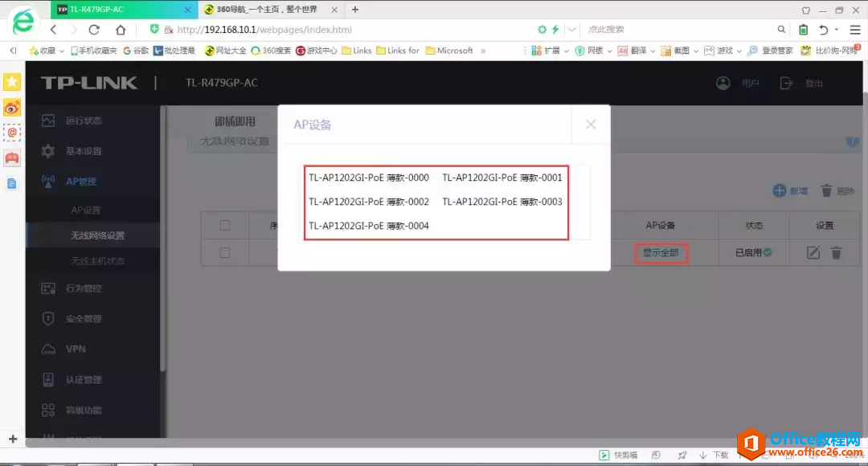Collapse the bookmarks bar left arrow
Screen dimensions: 868x466
click(x=13, y=51)
